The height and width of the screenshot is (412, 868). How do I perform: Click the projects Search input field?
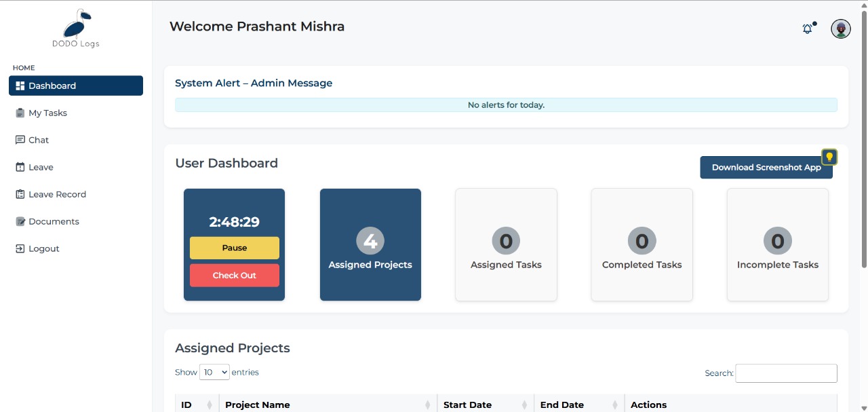(x=786, y=373)
